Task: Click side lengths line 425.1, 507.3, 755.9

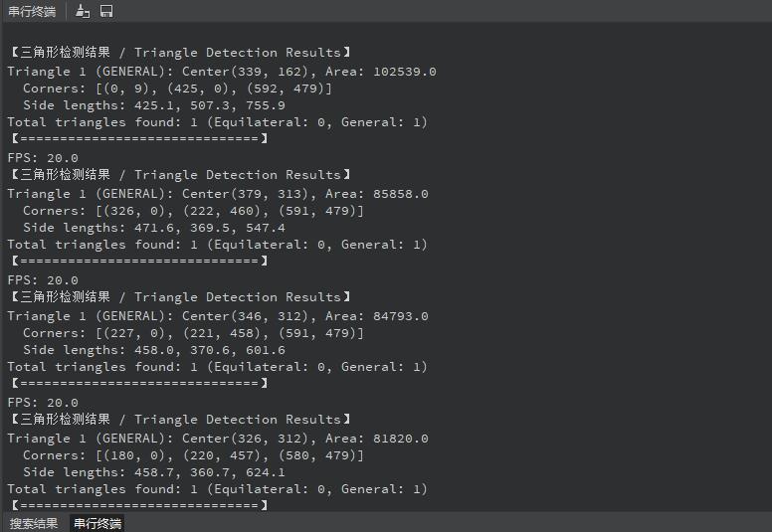Action: (154, 105)
